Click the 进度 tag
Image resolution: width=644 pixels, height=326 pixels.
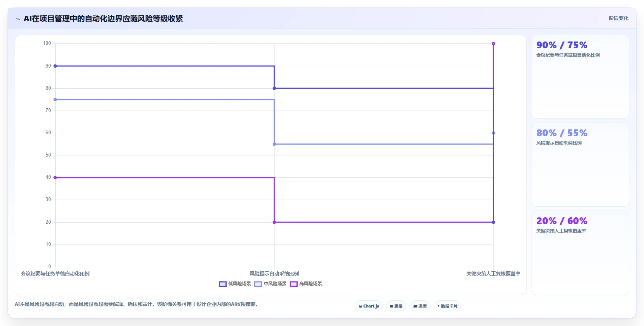tap(420, 306)
